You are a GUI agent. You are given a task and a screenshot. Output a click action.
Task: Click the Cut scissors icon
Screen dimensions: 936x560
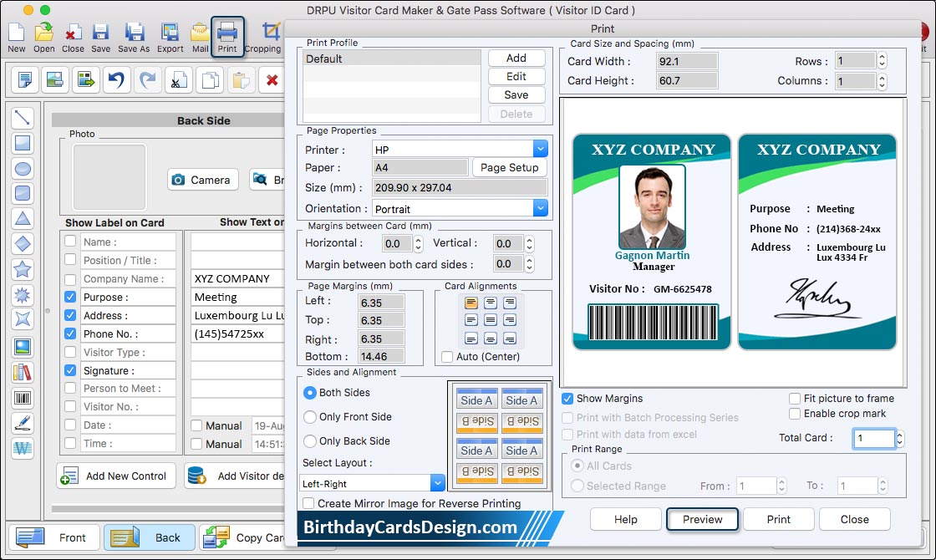point(179,79)
